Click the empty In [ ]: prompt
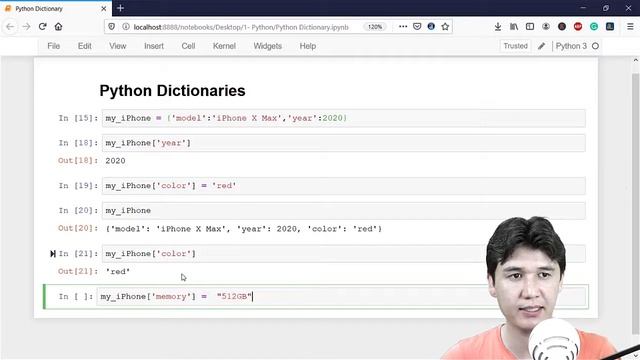 tap(76, 297)
